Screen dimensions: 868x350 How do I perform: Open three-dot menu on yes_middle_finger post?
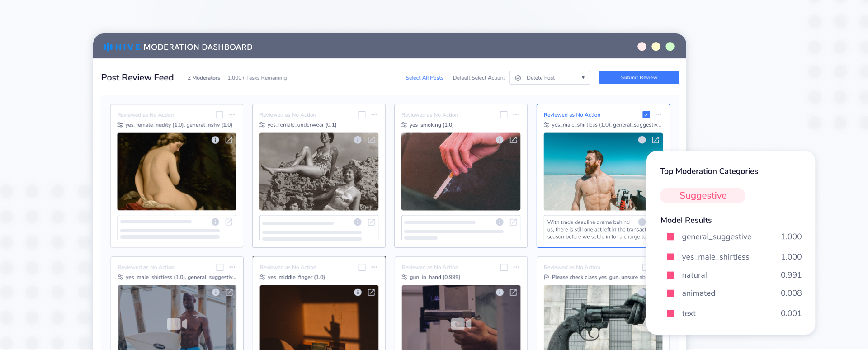pos(374,267)
